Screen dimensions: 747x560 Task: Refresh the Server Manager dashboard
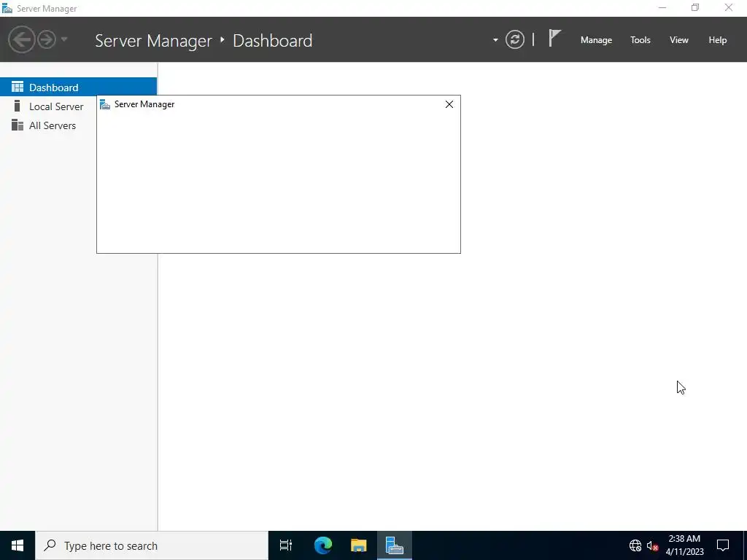click(515, 39)
